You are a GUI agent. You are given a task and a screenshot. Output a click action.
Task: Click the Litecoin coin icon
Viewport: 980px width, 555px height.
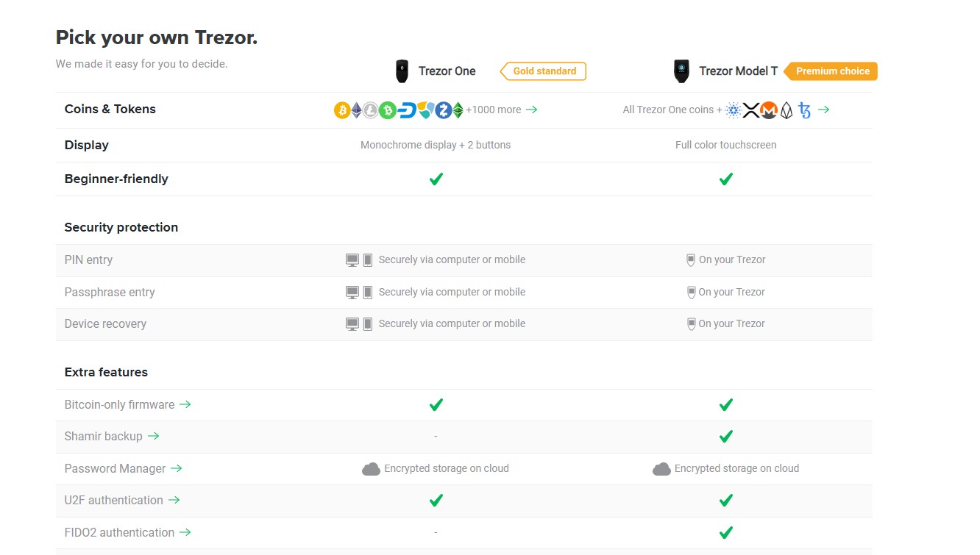[371, 110]
